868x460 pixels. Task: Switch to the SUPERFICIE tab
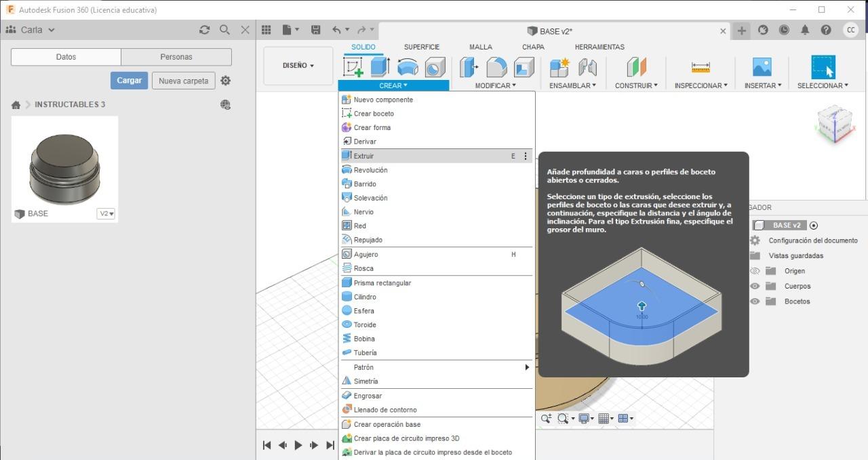coord(422,47)
